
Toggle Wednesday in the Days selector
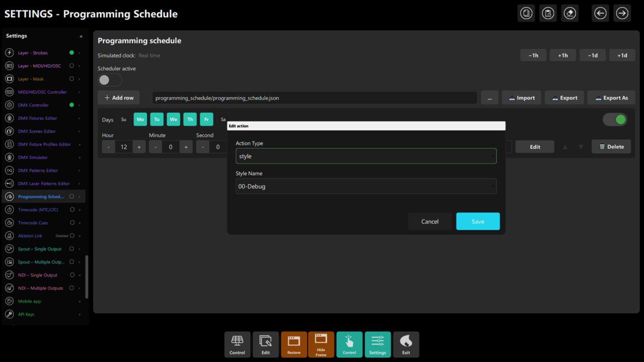coord(173,119)
